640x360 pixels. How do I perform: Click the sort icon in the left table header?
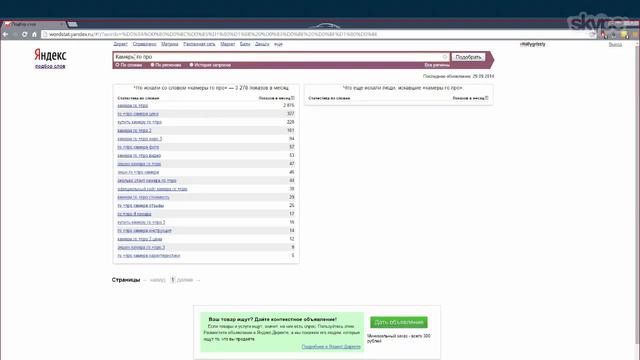(x=292, y=98)
